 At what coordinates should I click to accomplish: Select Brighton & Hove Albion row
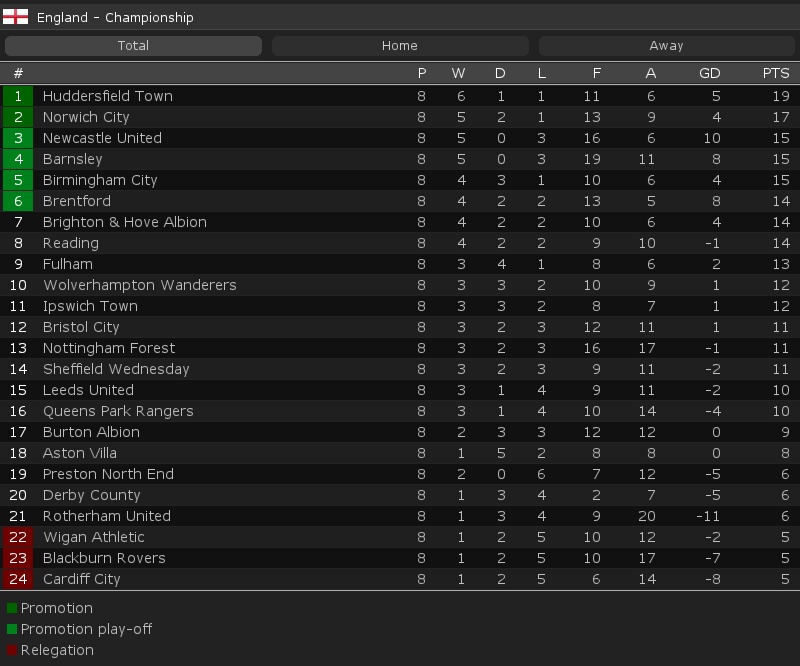(x=400, y=222)
